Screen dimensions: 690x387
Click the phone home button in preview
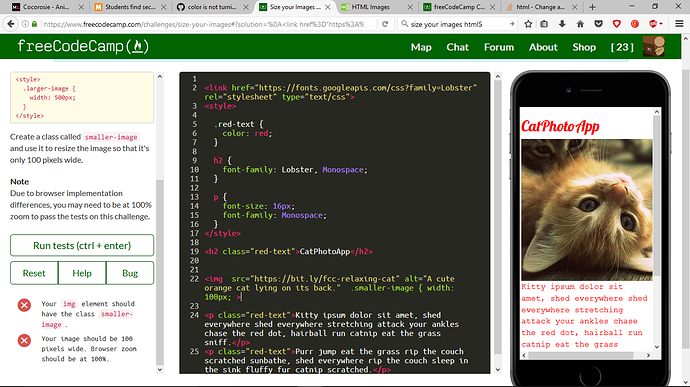(591, 377)
